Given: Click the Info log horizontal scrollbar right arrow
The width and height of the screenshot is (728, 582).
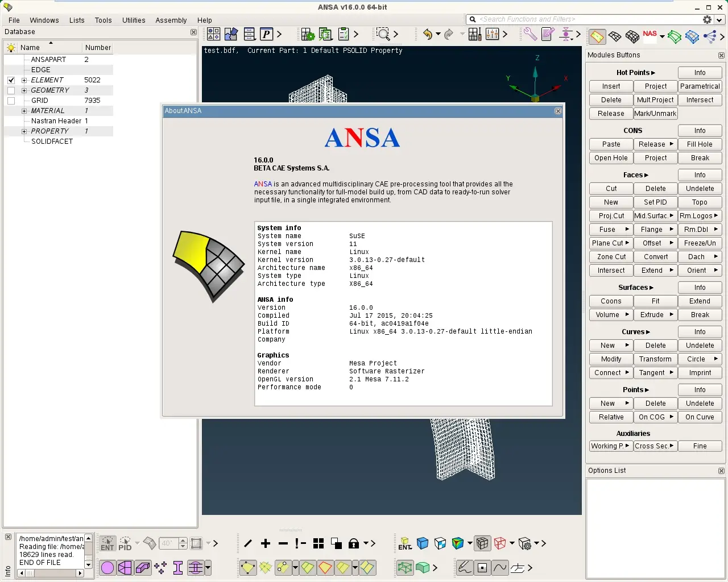Looking at the screenshot, I should pyautogui.click(x=80, y=573).
